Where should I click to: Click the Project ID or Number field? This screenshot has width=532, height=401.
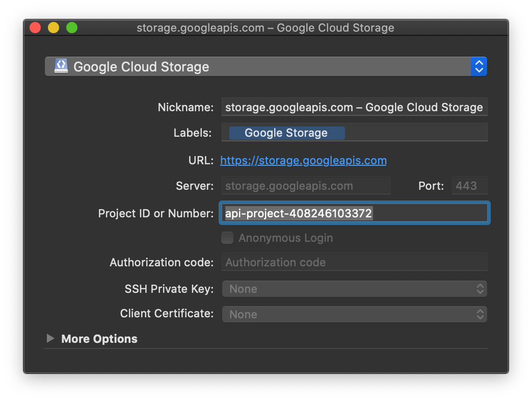pyautogui.click(x=354, y=213)
